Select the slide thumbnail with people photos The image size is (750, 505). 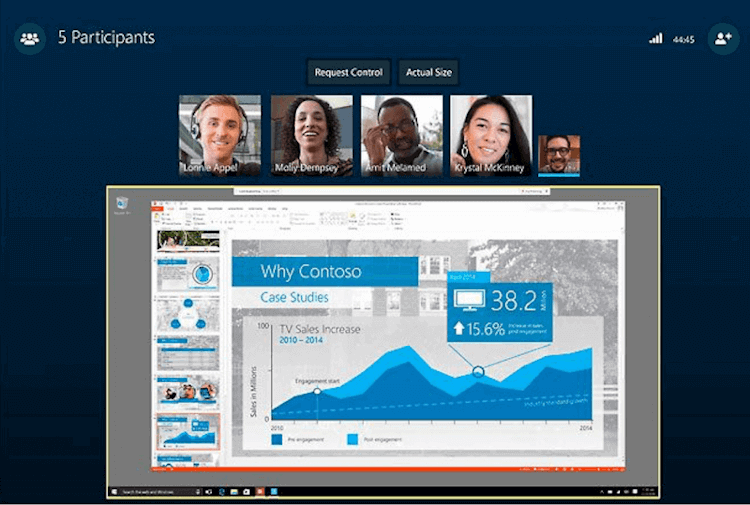188,393
